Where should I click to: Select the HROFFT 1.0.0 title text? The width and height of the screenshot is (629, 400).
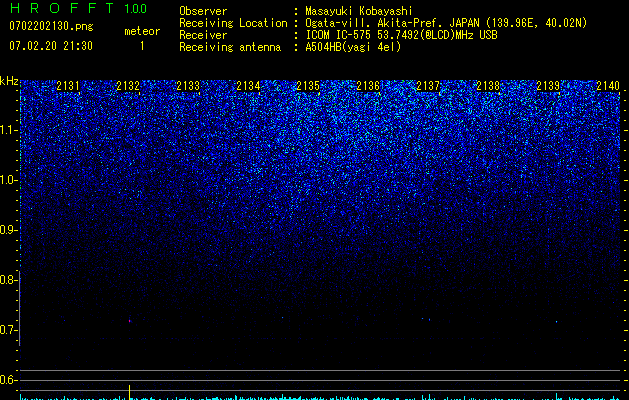click(78, 8)
